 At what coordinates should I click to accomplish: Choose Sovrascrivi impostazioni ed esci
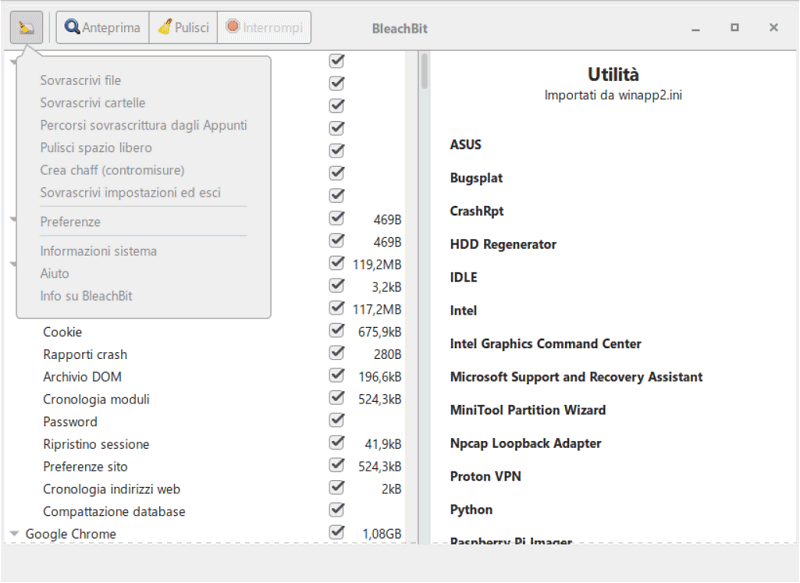pos(130,193)
